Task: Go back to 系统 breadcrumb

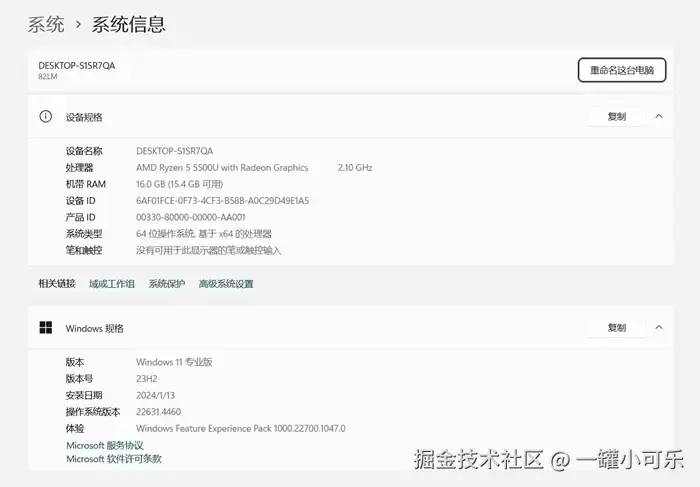Action: [46, 25]
